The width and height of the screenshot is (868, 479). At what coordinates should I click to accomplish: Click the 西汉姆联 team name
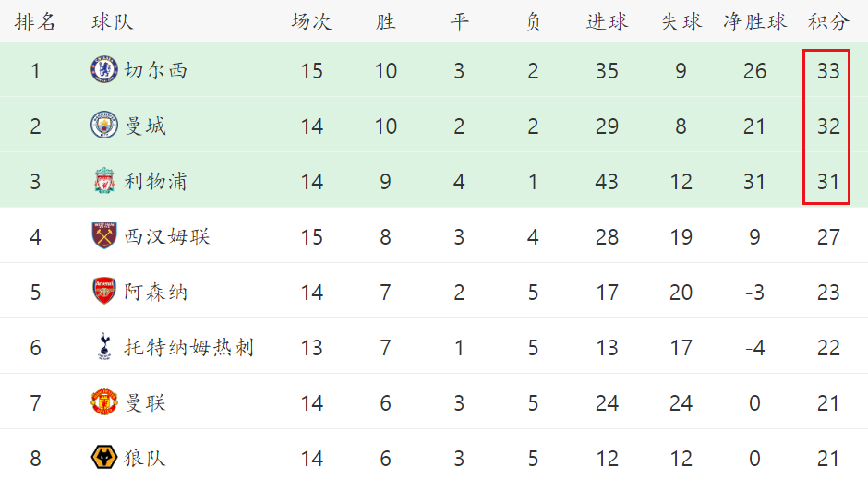166,236
